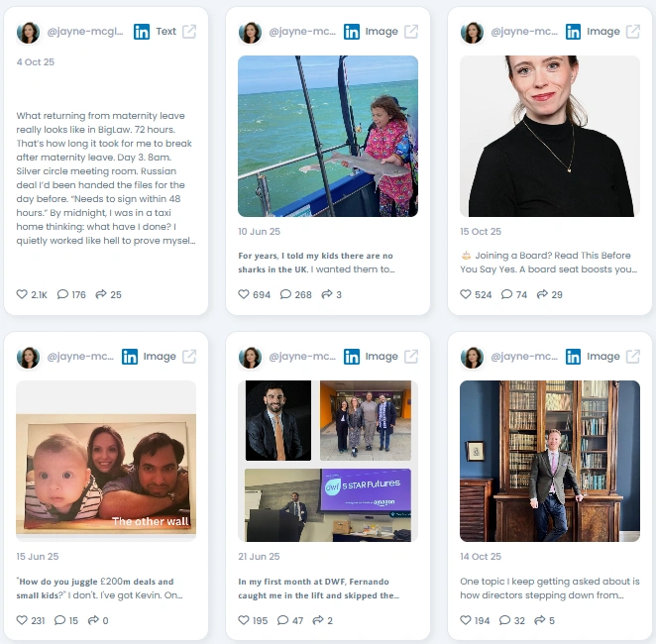Open comments on the sharks in UK post
This screenshot has width=656, height=644.
(x=285, y=294)
